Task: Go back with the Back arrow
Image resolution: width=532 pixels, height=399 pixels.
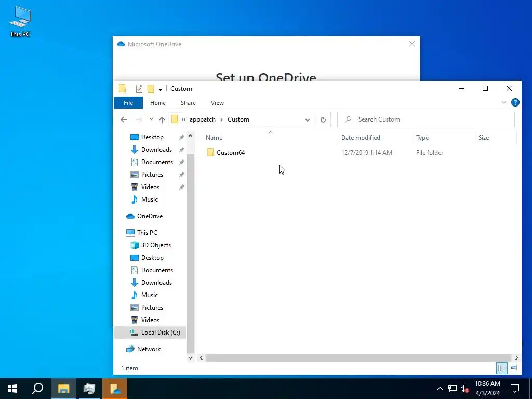Action: tap(124, 119)
